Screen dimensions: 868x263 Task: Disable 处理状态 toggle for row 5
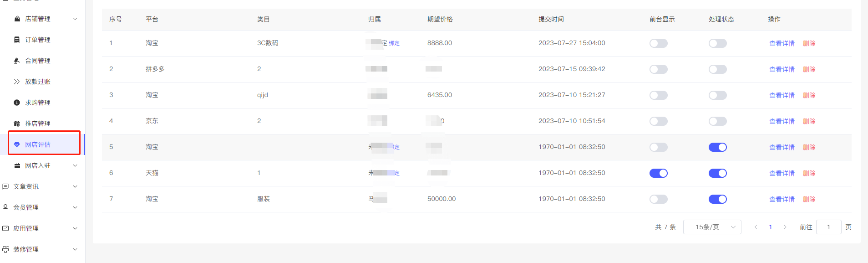[717, 147]
